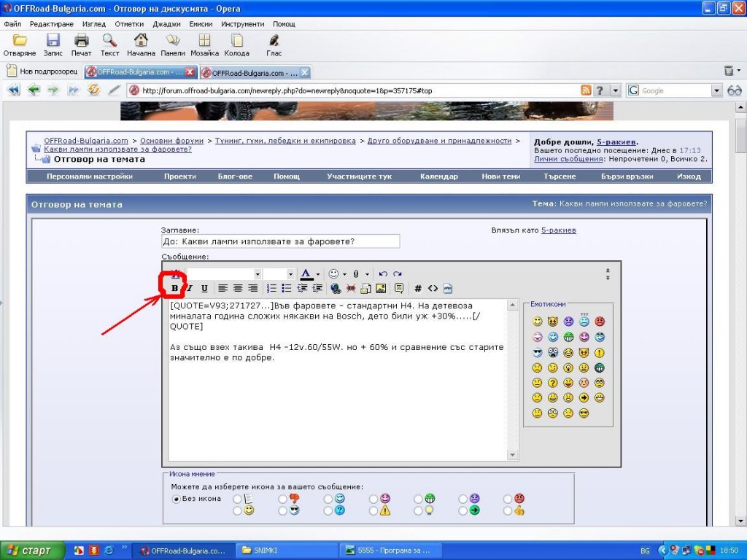Remove link with the unlink icon
The width and height of the screenshot is (747, 560).
[351, 288]
